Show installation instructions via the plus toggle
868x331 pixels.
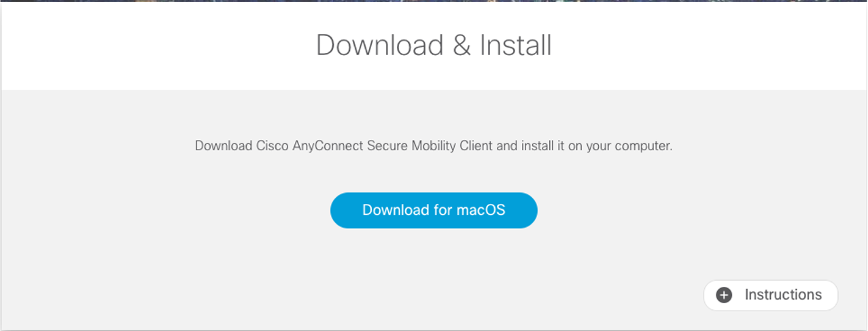coord(725,295)
